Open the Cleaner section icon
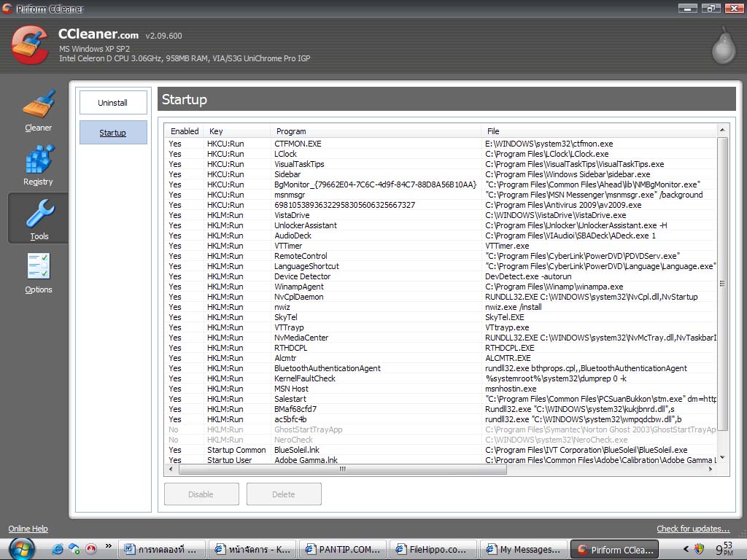747x560 pixels. click(x=39, y=104)
